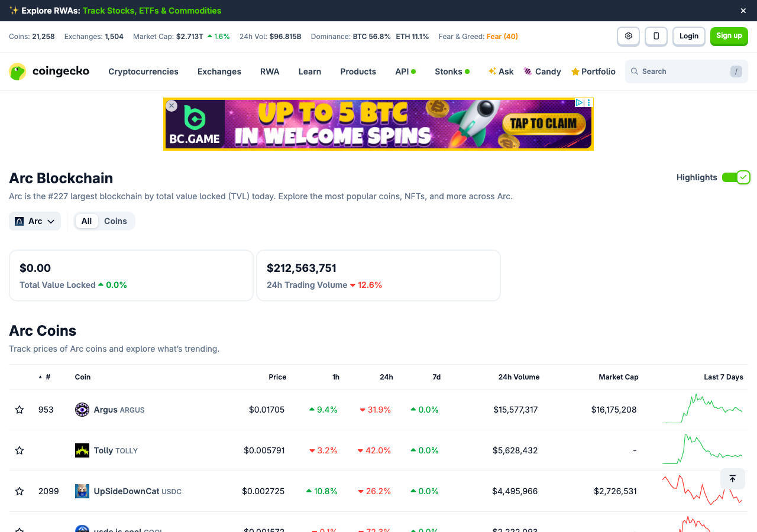Sort by the 7d column header
This screenshot has height=532, width=757.
(436, 377)
